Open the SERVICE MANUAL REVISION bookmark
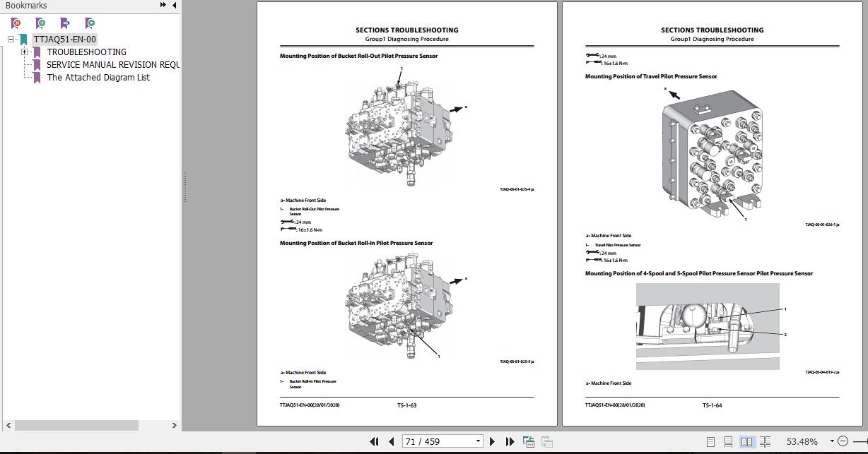Screen dimensions: 868x454 coord(113,65)
